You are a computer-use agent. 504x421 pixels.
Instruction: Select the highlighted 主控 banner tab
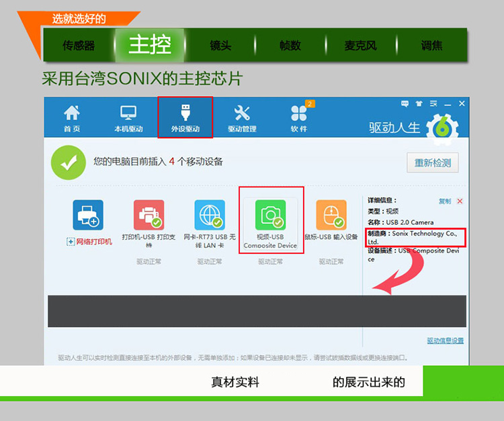[x=150, y=45]
